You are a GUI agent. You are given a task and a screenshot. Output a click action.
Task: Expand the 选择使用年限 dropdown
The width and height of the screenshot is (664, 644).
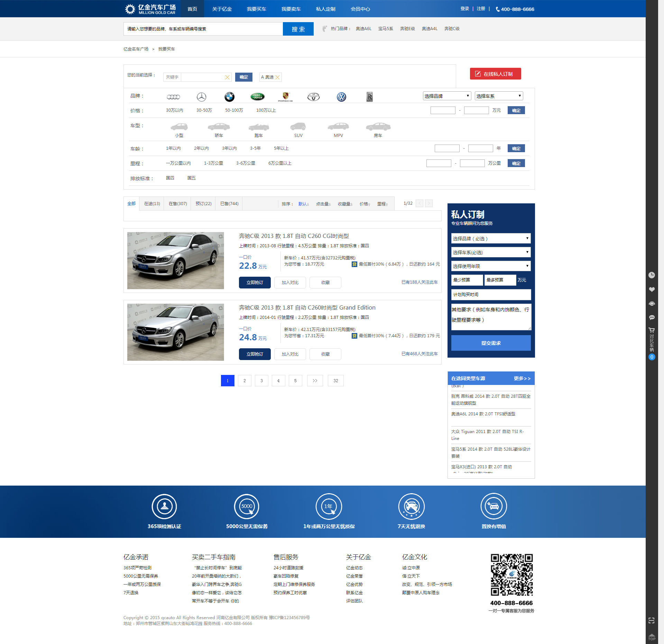point(491,266)
